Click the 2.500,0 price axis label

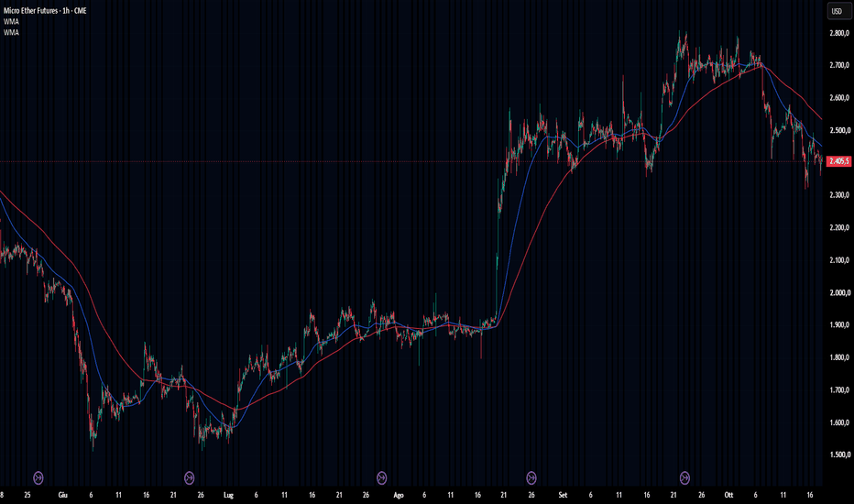pyautogui.click(x=839, y=130)
